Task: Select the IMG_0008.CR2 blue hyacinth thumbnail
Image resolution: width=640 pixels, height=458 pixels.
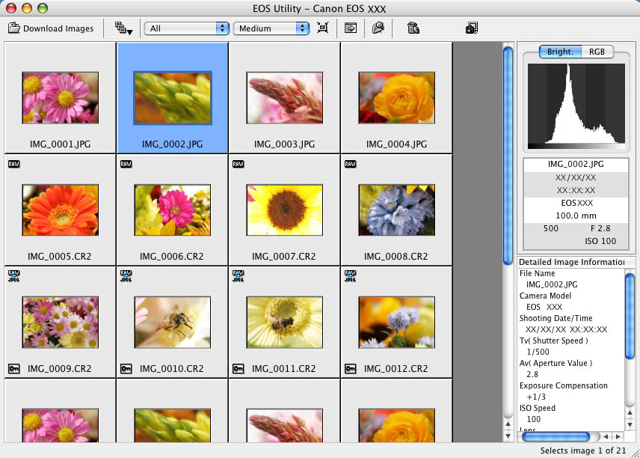Action: pyautogui.click(x=397, y=210)
